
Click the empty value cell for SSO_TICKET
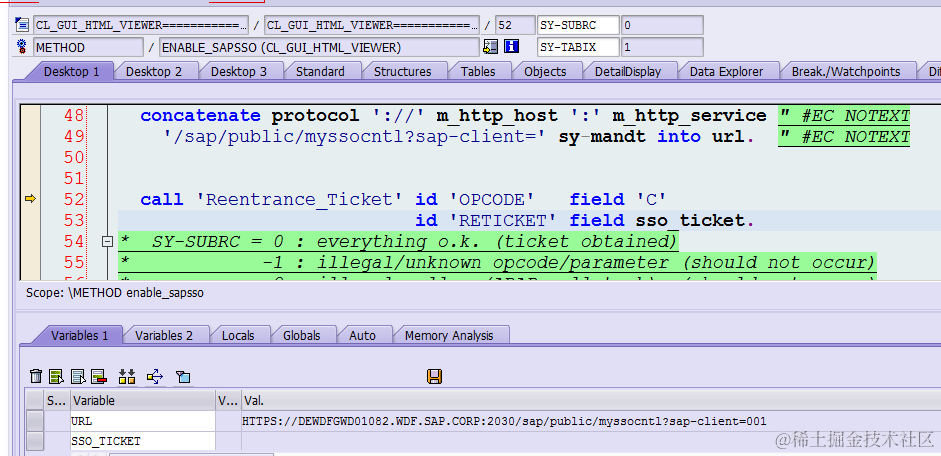(591, 441)
